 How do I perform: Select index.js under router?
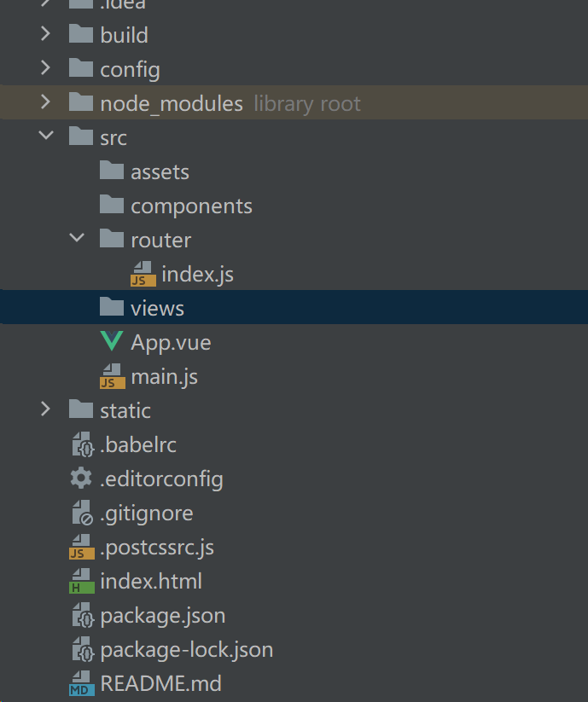tap(197, 274)
